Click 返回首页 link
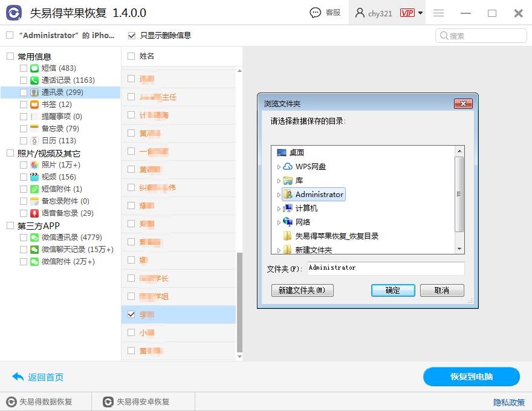532x411 pixels. 45,377
